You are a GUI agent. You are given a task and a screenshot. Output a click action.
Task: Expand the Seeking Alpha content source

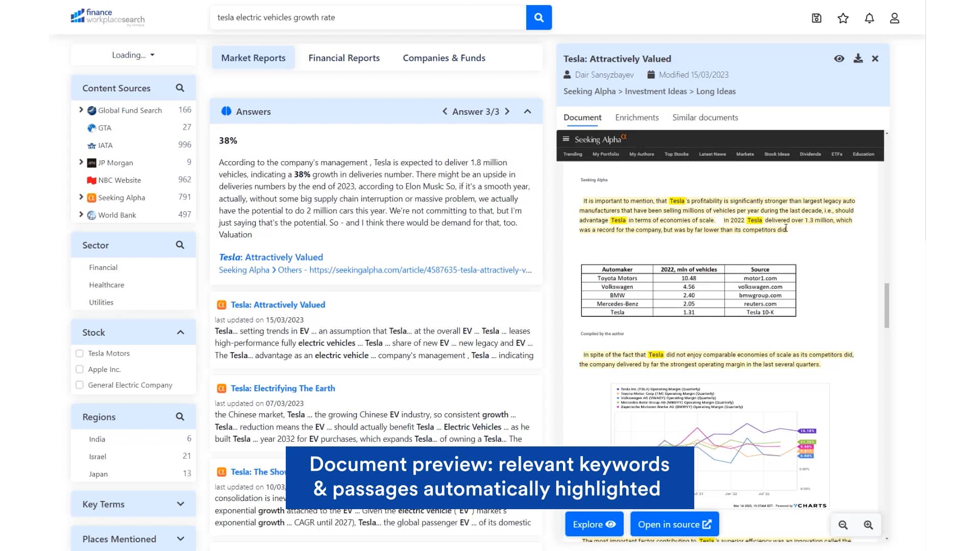click(x=81, y=197)
